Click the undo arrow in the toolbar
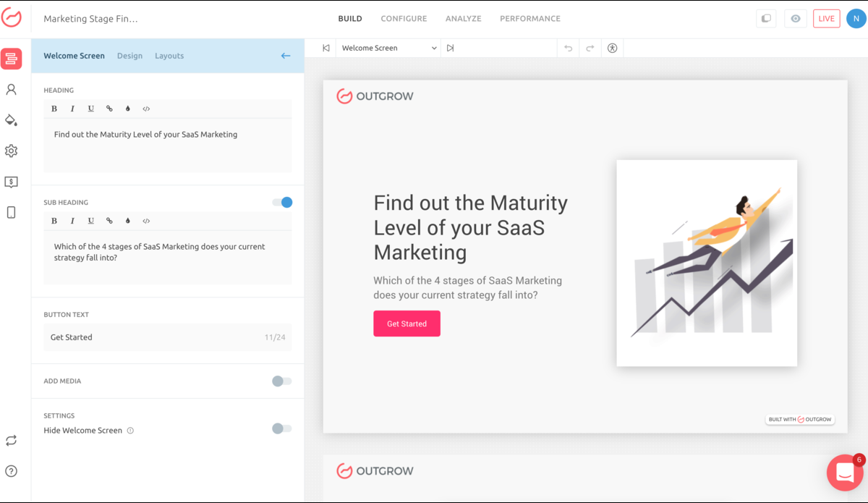The image size is (868, 503). [568, 48]
